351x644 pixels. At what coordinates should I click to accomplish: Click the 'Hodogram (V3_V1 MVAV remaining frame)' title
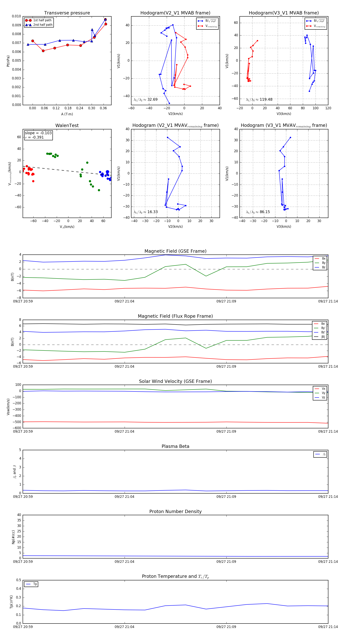coord(284,125)
